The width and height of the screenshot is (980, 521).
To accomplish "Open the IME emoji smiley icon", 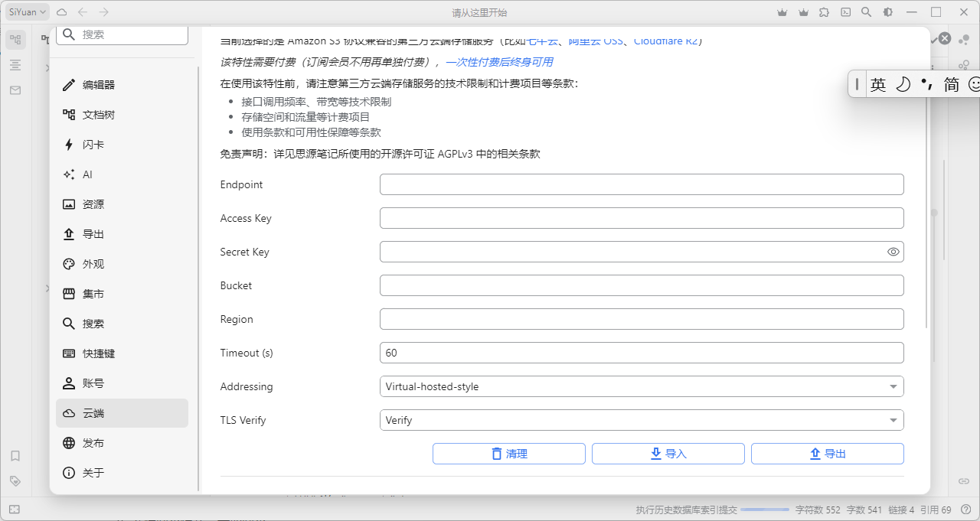I will point(974,84).
